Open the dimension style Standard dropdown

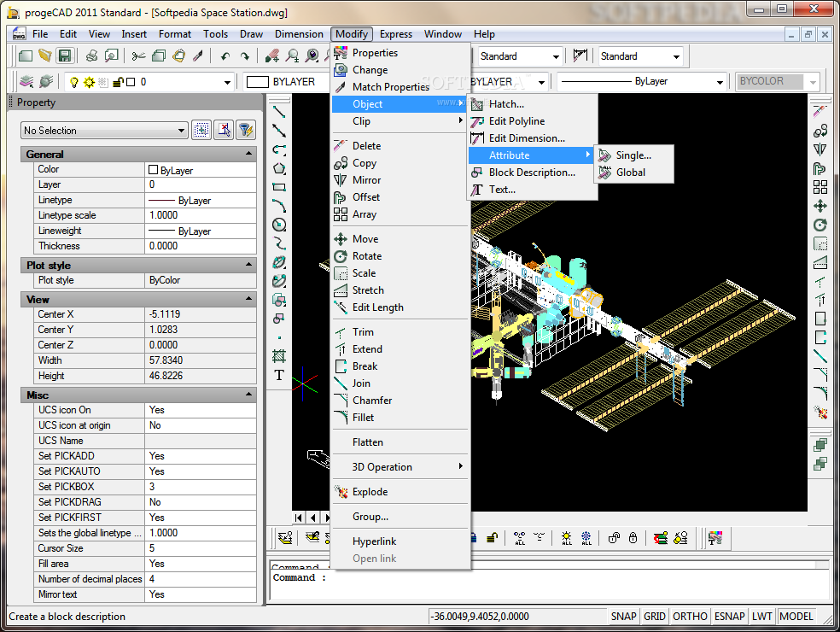[x=677, y=56]
